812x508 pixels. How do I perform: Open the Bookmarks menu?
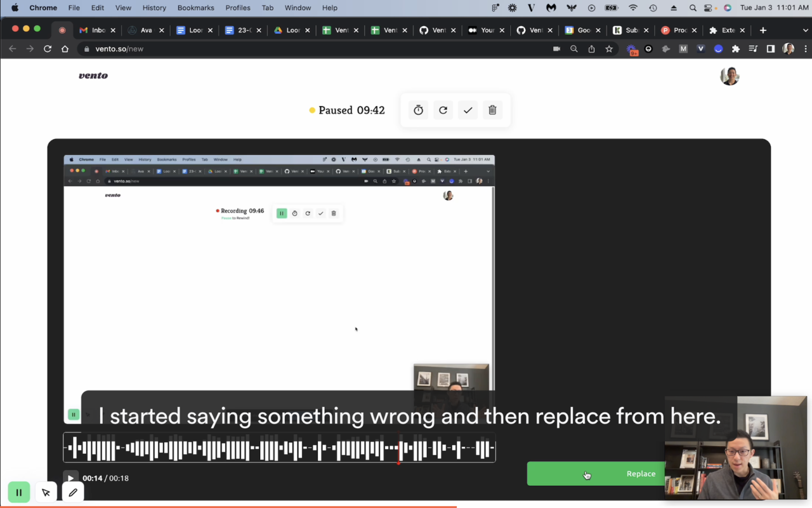pos(195,8)
